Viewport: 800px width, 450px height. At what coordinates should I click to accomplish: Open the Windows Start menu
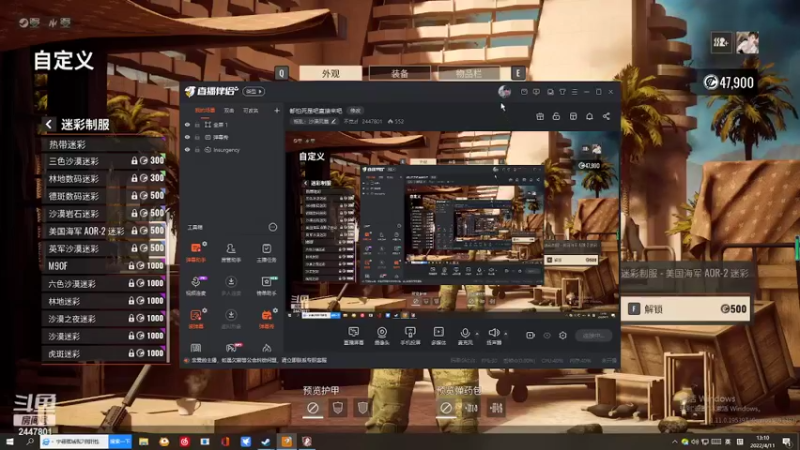point(10,441)
